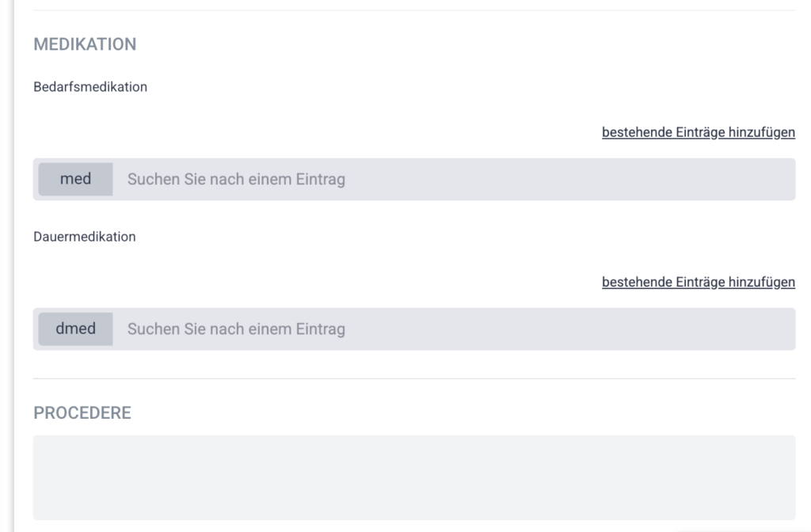Select the Bedarfsmedikation label
The width and height of the screenshot is (811, 532).
(x=90, y=87)
